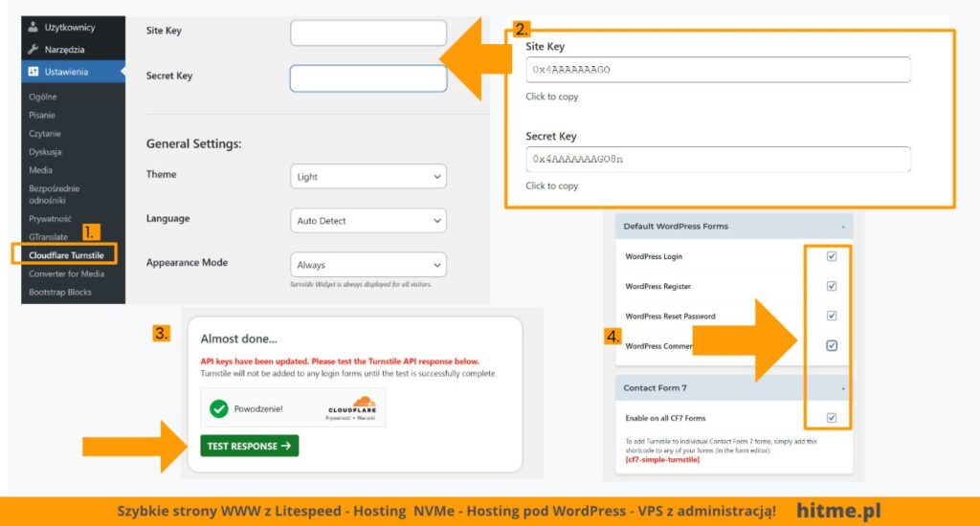Copy the Cloudflare Site Key value 0x4AAAAAAAGO

pos(718,70)
